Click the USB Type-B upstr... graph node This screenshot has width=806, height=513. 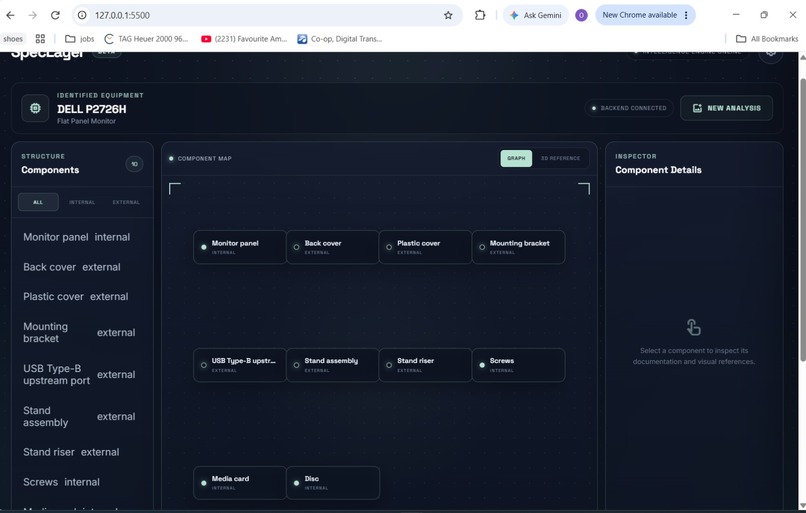click(240, 365)
